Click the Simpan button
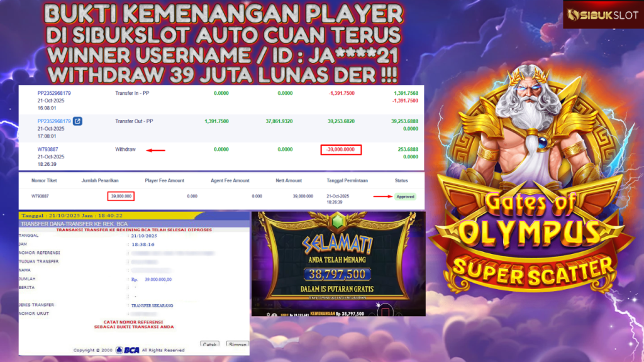This screenshot has width=644, height=362. tap(237, 344)
